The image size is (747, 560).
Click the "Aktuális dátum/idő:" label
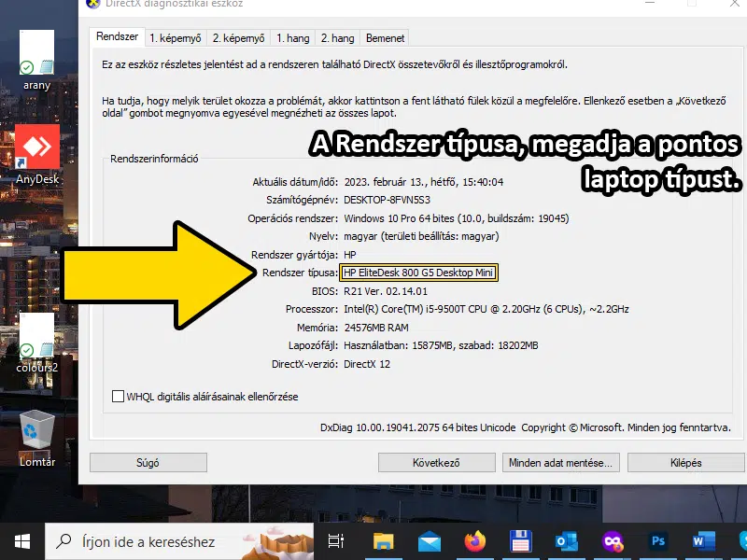[x=295, y=182]
